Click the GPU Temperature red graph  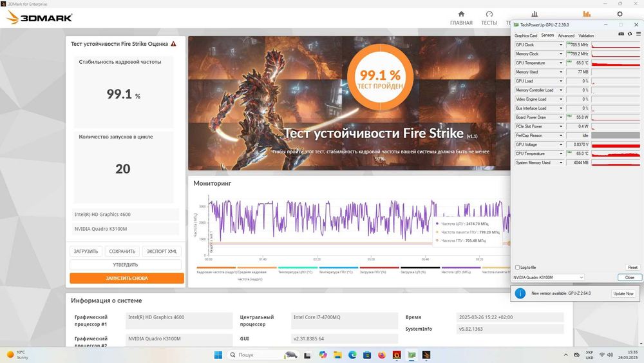point(616,63)
